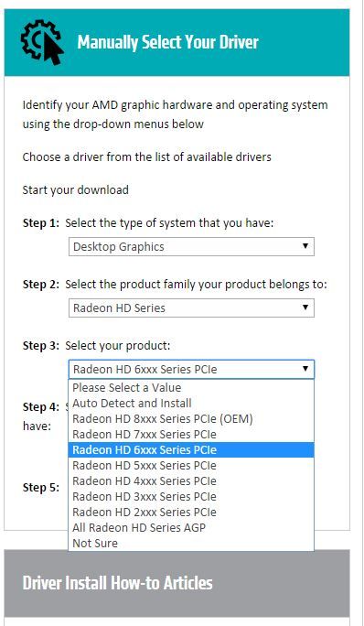Viewport: 364px width, 626px height.
Task: Pick Radeon HD 8xxx Series PCIe (OEM)
Action: 191,419
